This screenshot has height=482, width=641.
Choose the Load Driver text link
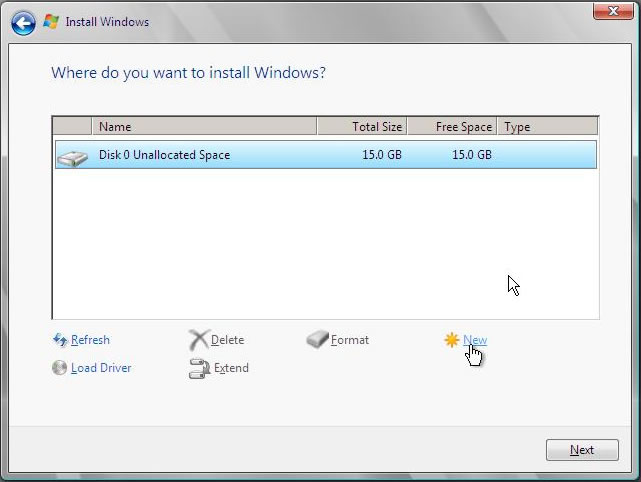(x=101, y=368)
